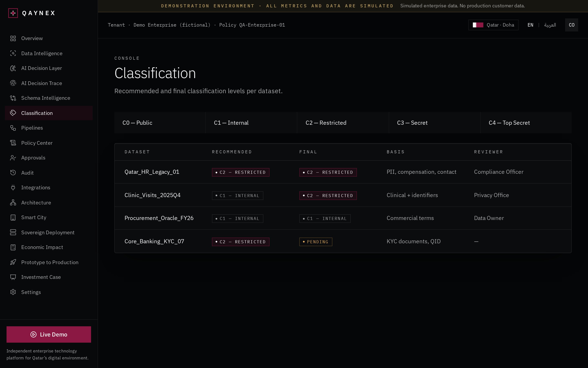Click the Smart City building icon
This screenshot has height=368, width=588.
[13, 217]
